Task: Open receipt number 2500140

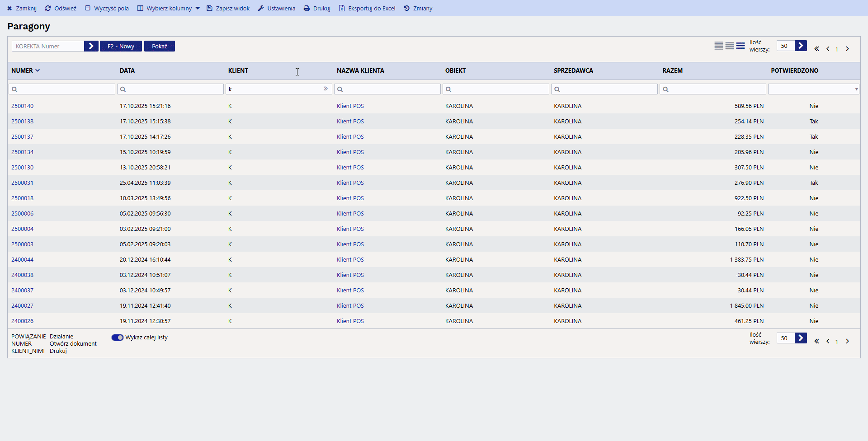Action: [22, 106]
